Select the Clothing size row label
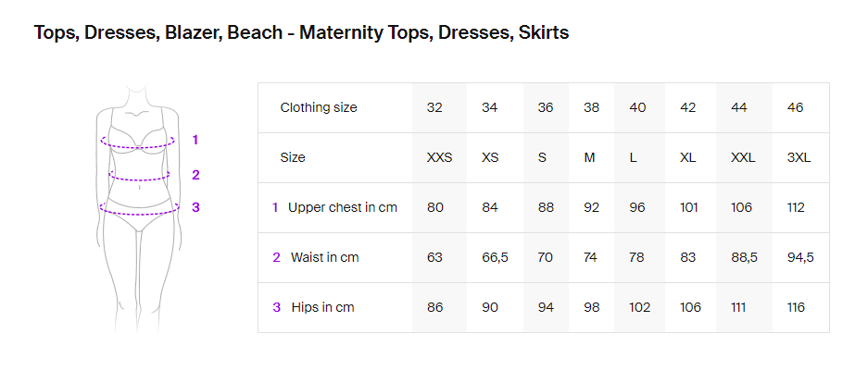 click(x=319, y=108)
